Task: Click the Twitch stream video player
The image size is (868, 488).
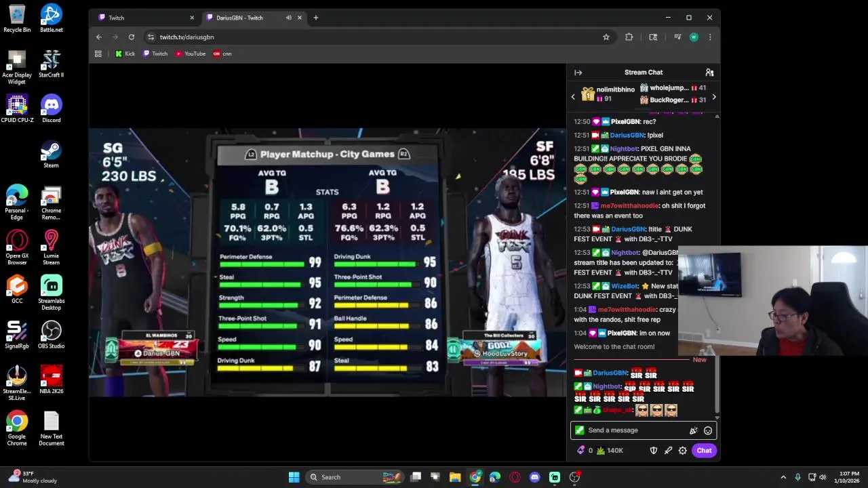Action: click(x=328, y=263)
